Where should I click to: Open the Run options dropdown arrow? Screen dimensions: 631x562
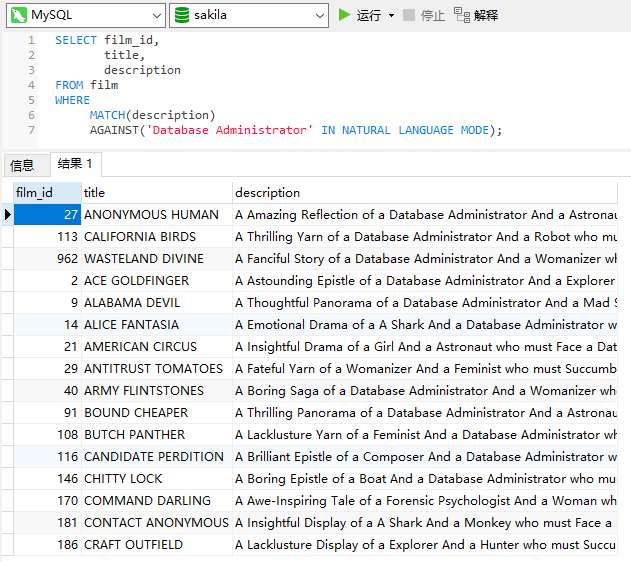(x=391, y=16)
